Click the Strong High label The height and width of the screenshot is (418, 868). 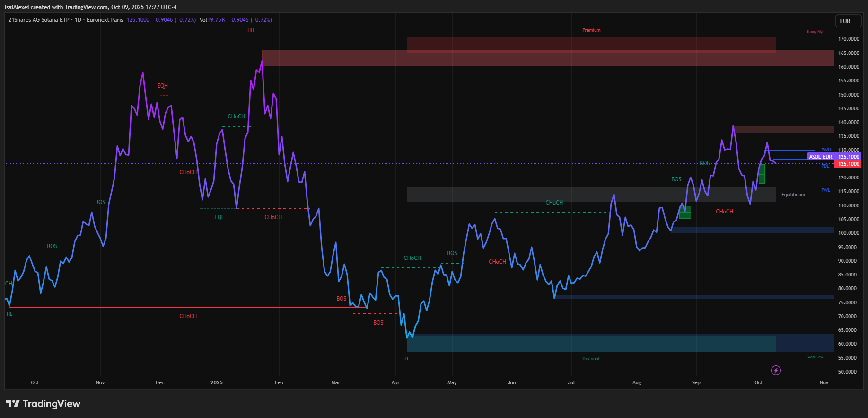815,32
